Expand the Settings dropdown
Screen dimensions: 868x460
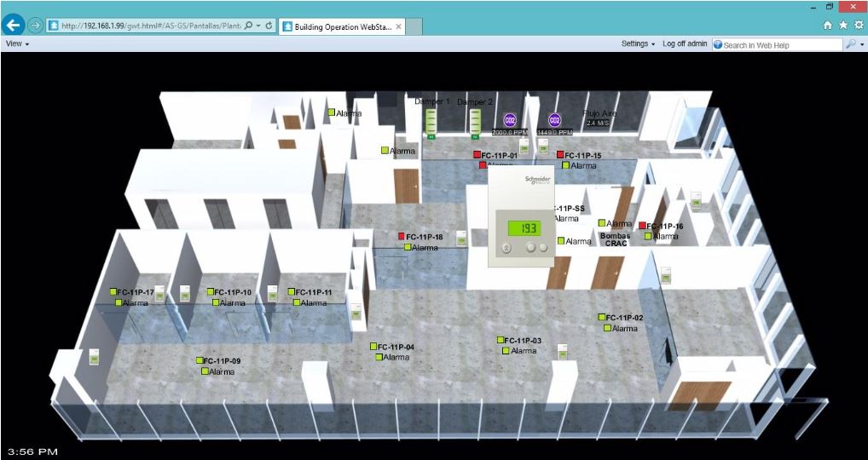point(638,43)
